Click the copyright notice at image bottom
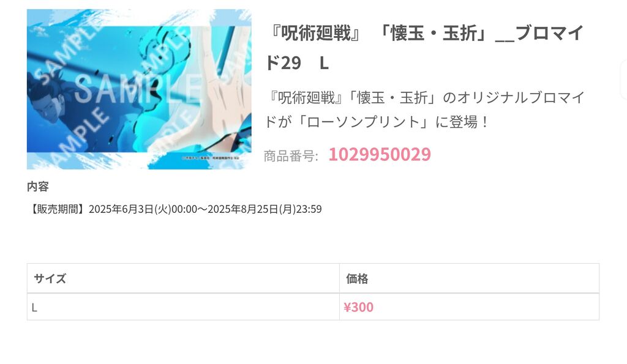This screenshot has width=627, height=364. pos(211,158)
